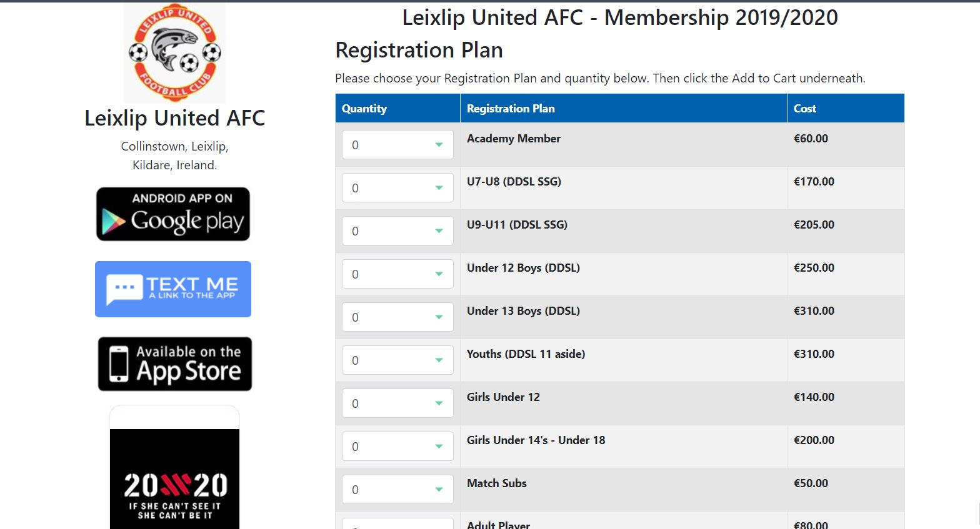Expand U7-U8 (DDSL SSG) quantity dropdown

tap(397, 188)
